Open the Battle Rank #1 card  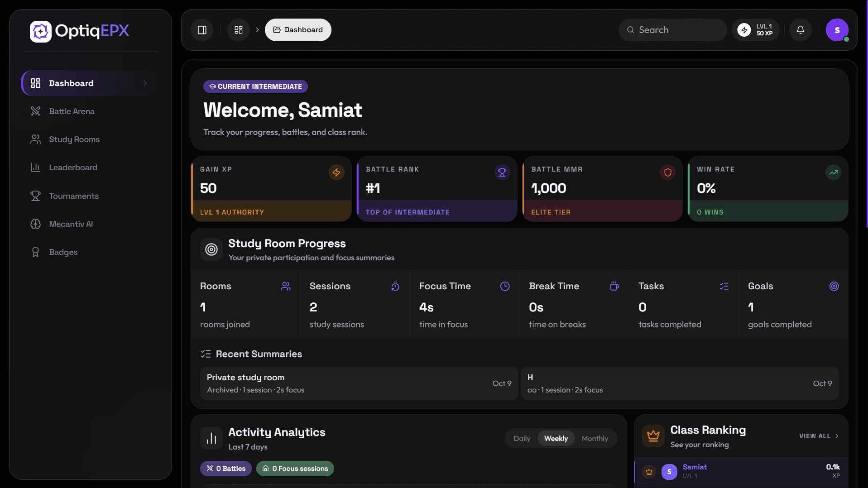(437, 189)
